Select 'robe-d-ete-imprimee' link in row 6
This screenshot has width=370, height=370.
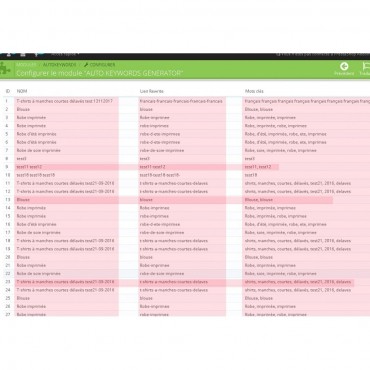[x=160, y=142]
